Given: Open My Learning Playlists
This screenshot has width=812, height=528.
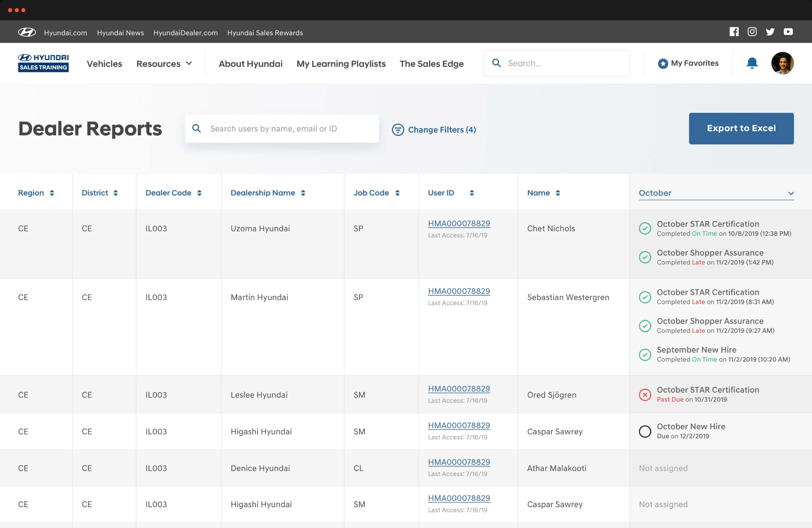Looking at the screenshot, I should point(341,63).
